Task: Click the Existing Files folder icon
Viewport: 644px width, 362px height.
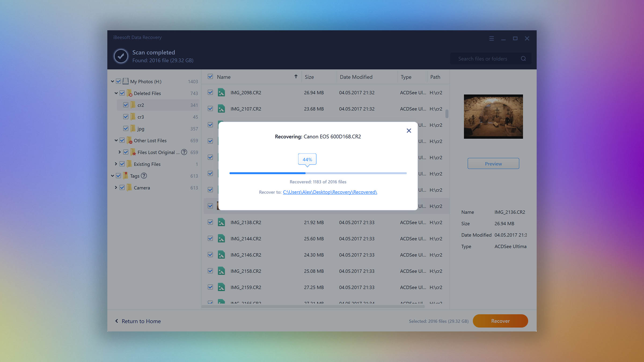Action: (x=129, y=164)
